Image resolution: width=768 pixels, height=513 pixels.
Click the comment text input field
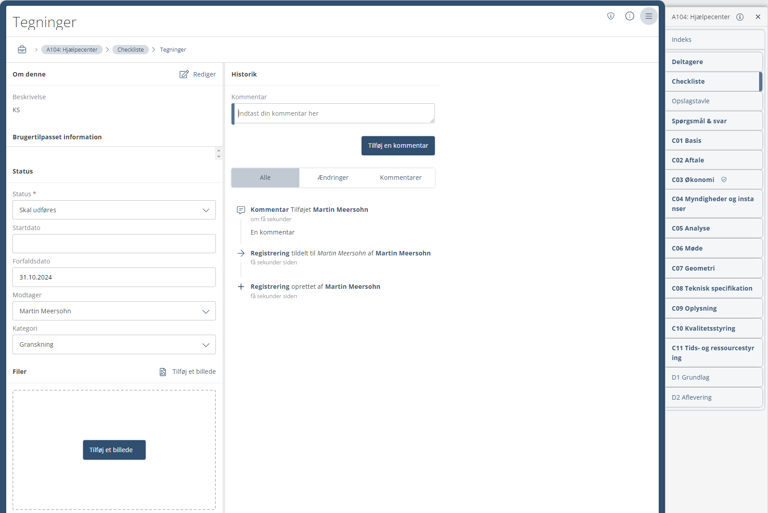334,114
